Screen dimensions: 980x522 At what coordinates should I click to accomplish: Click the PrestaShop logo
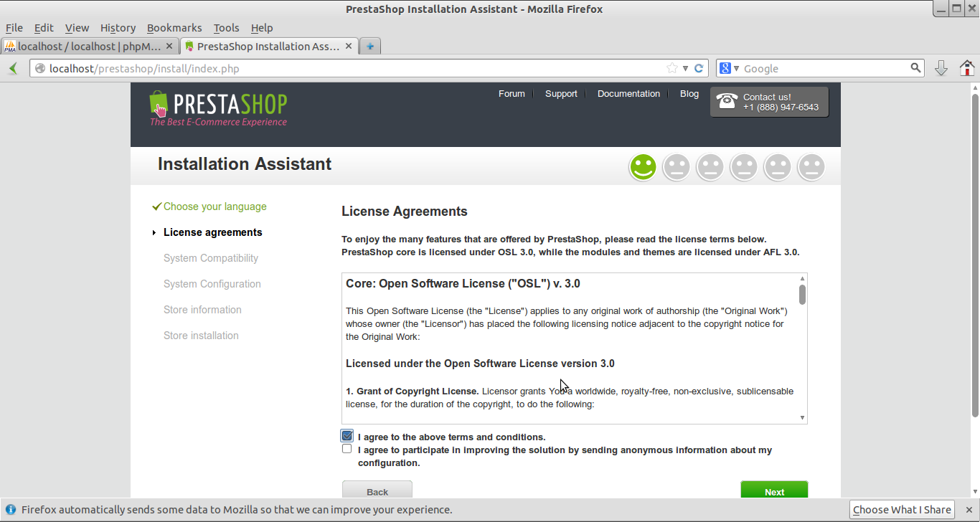point(218,108)
